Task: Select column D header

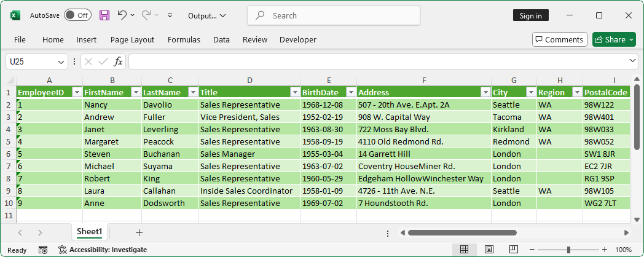Action: [249, 80]
